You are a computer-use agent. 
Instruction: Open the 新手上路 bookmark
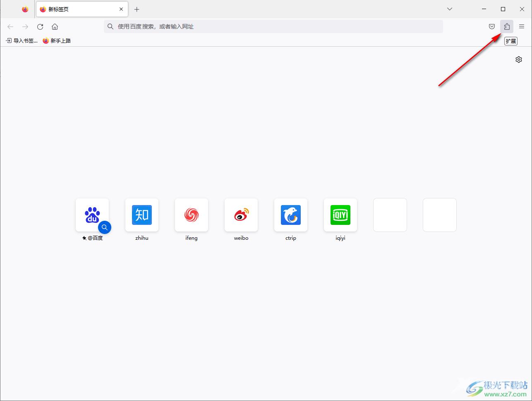57,41
